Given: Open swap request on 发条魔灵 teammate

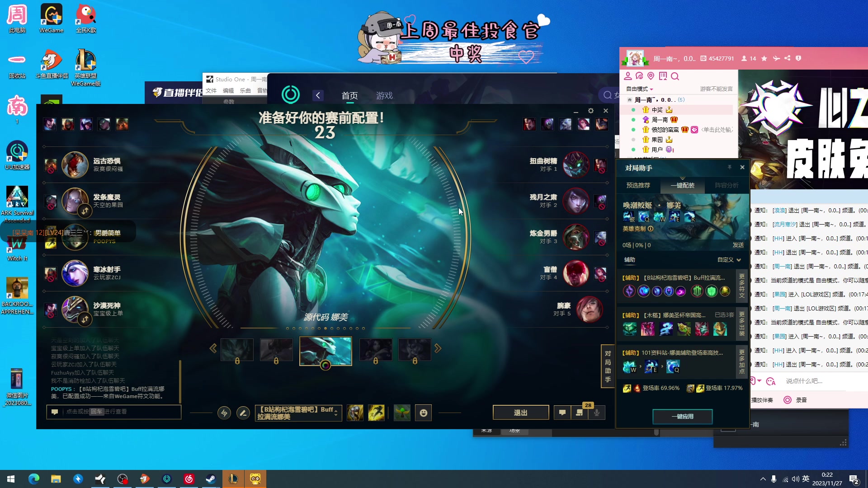Looking at the screenshot, I should (x=85, y=211).
